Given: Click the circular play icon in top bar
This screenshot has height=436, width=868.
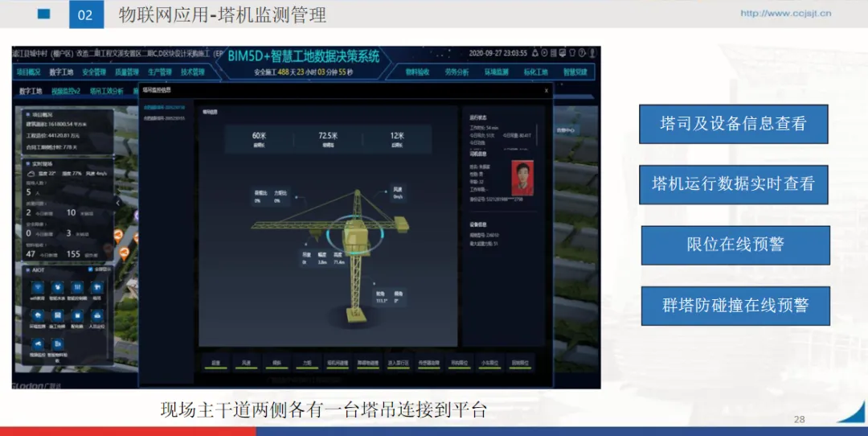Looking at the screenshot, I should (544, 53).
